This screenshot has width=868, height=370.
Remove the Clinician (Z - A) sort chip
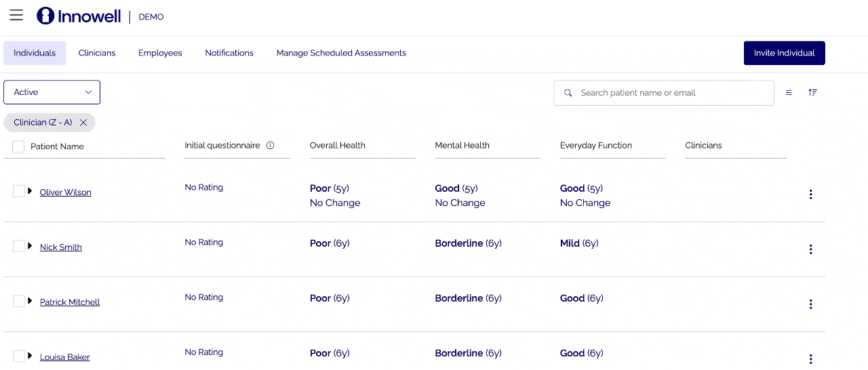83,123
